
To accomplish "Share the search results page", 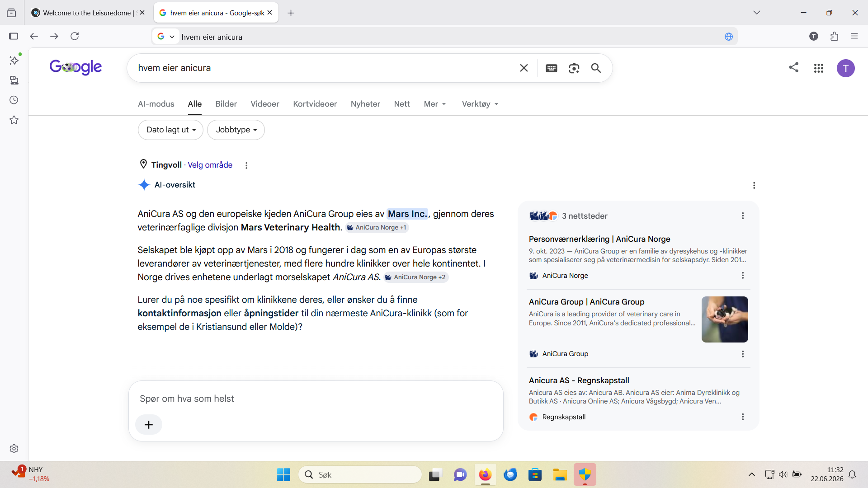I will coord(794,67).
